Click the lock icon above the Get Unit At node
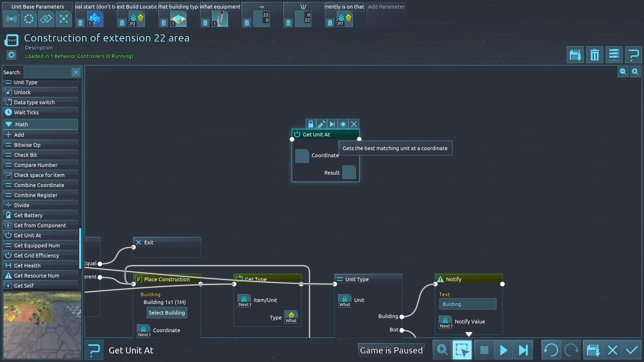Image resolution: width=644 pixels, height=362 pixels. (x=310, y=124)
